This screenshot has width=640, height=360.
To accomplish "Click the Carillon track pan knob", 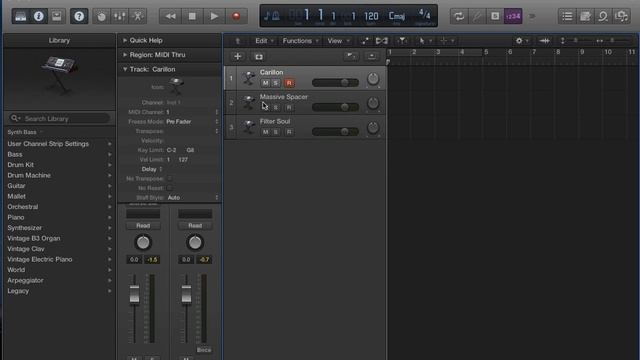I will [x=373, y=79].
